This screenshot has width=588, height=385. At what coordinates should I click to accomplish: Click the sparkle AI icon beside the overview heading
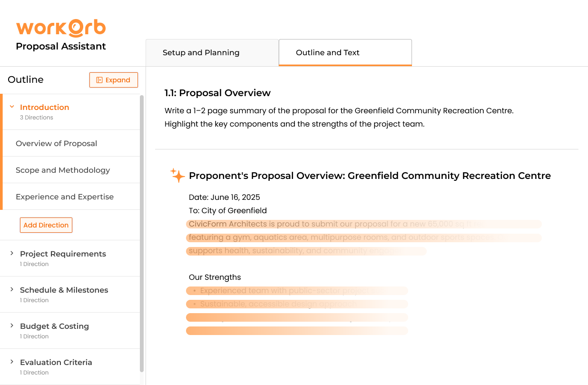pos(177,175)
